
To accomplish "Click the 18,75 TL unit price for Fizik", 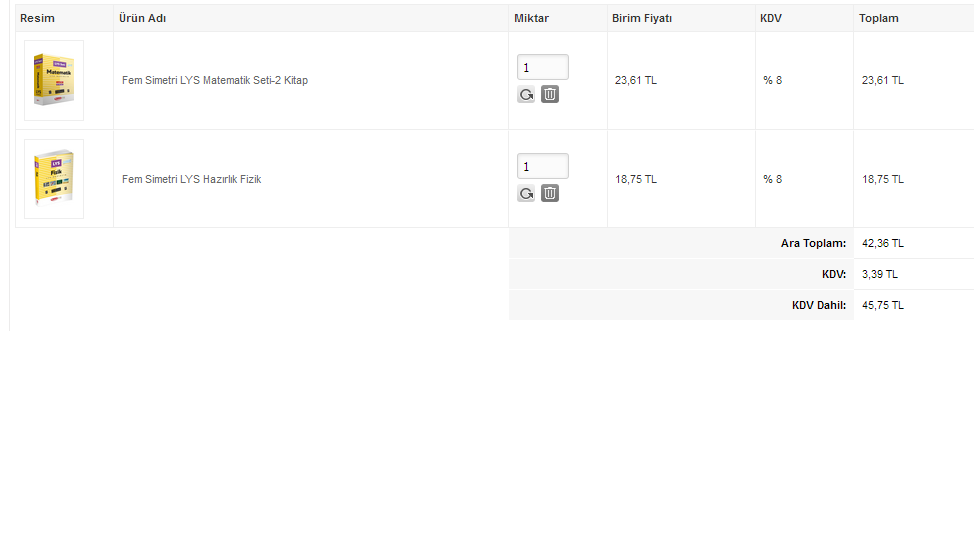I will [x=636, y=179].
